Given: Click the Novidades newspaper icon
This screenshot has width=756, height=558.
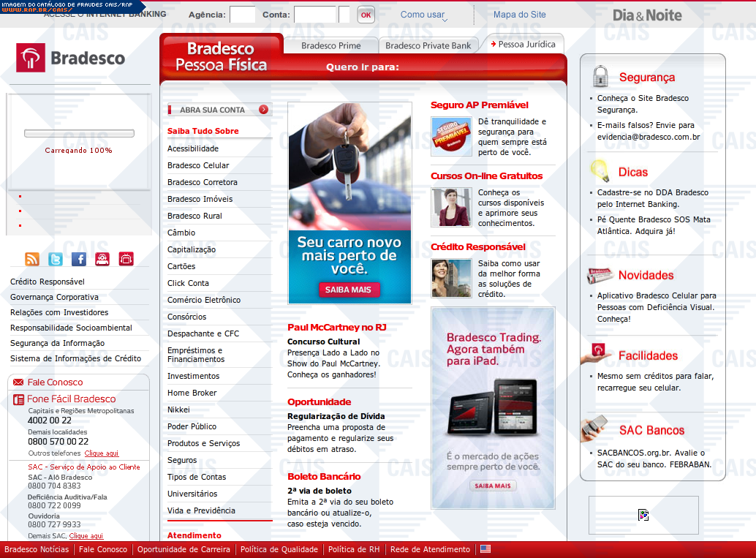Looking at the screenshot, I should tap(600, 276).
